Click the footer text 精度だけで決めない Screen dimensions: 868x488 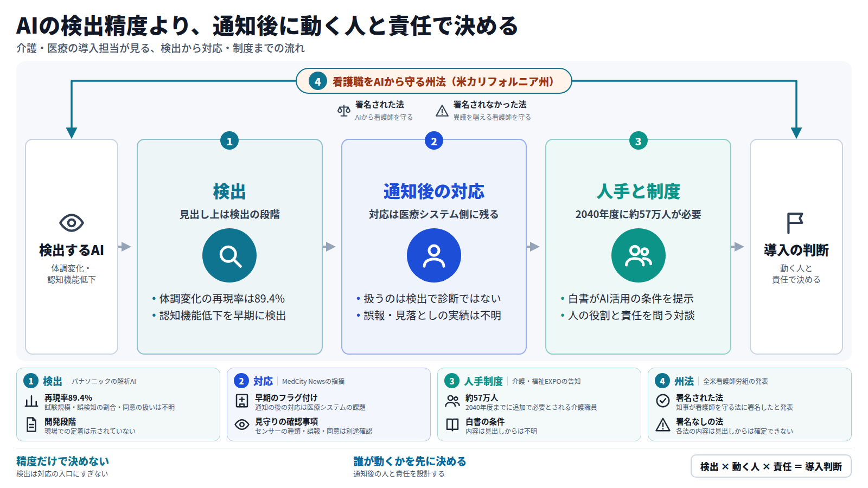[62, 461]
